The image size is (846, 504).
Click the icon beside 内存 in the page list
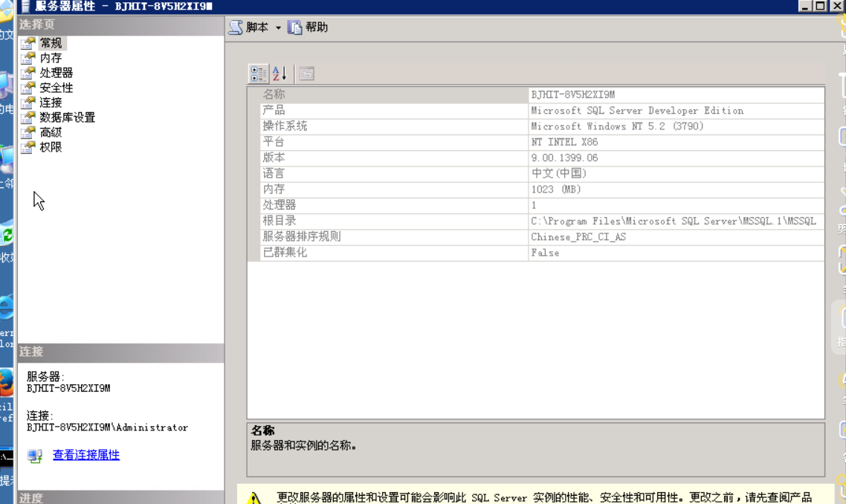[x=28, y=58]
